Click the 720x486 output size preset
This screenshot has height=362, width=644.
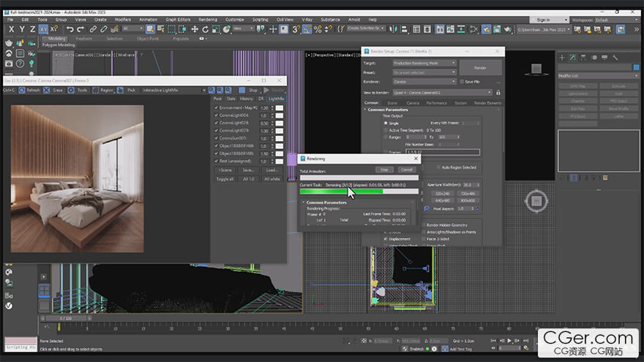click(x=468, y=193)
